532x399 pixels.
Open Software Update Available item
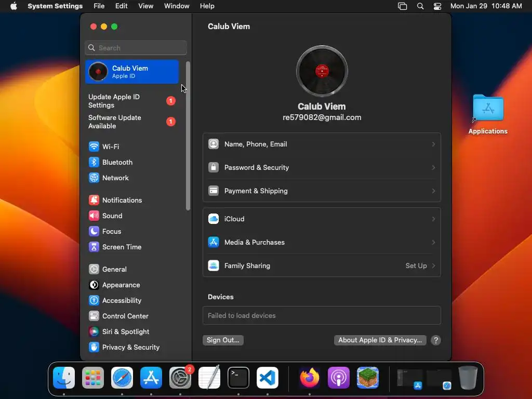click(132, 122)
